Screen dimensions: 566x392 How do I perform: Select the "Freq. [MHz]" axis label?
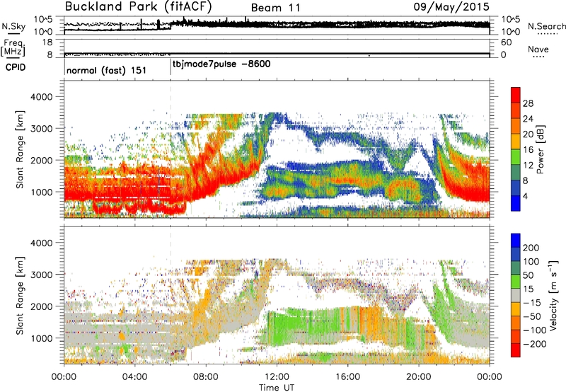coord(13,47)
